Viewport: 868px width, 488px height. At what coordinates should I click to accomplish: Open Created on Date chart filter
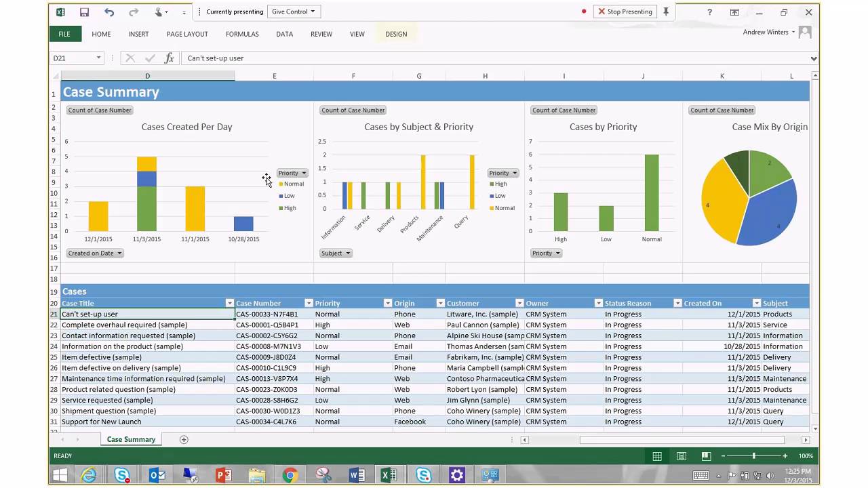tap(95, 253)
